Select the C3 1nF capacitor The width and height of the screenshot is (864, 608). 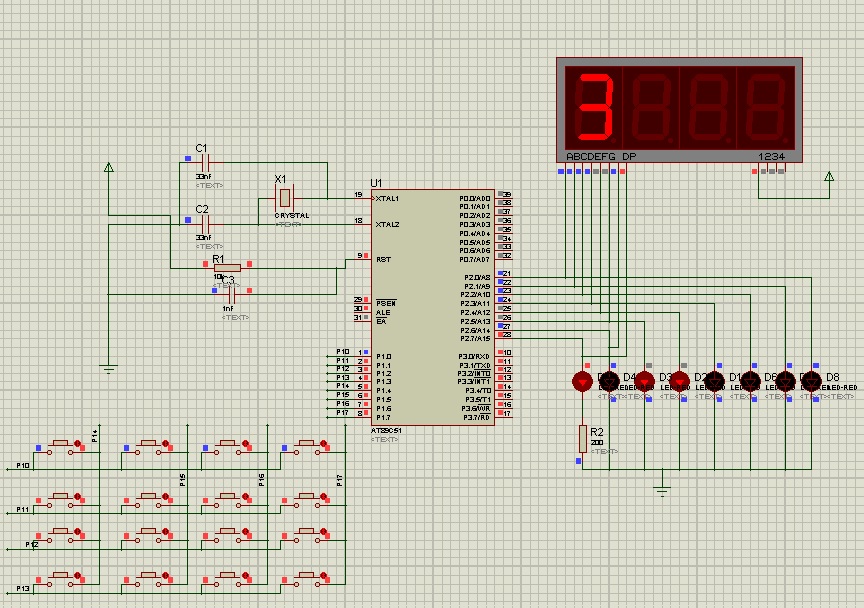pos(231,293)
